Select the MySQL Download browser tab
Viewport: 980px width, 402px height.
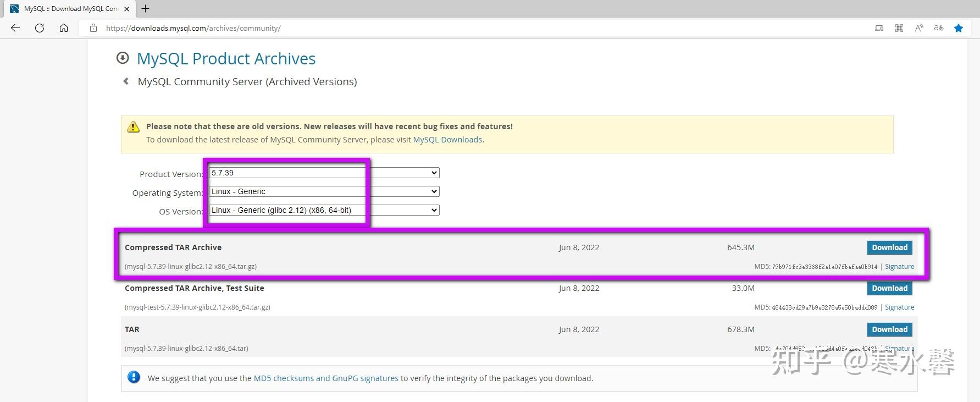tap(70, 9)
